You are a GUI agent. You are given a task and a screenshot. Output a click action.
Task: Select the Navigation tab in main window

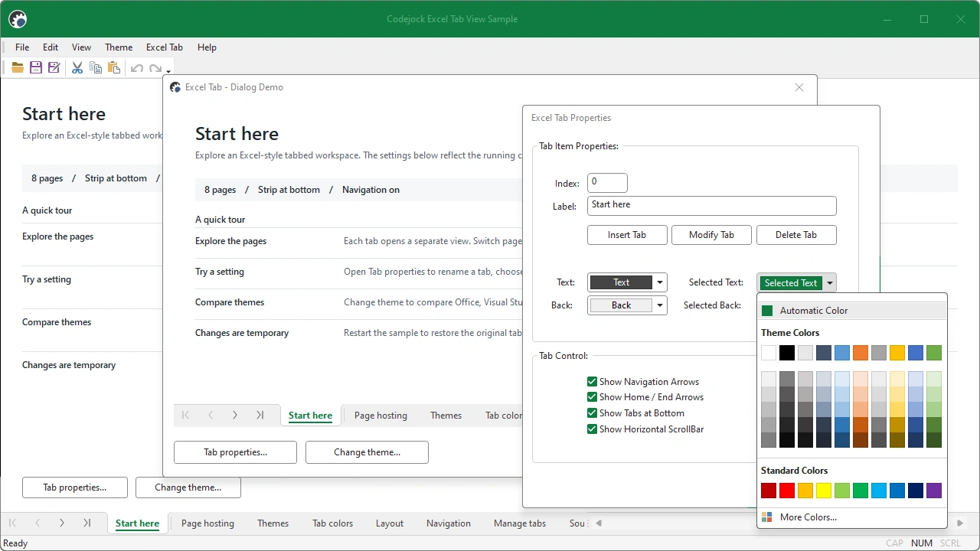coord(449,523)
